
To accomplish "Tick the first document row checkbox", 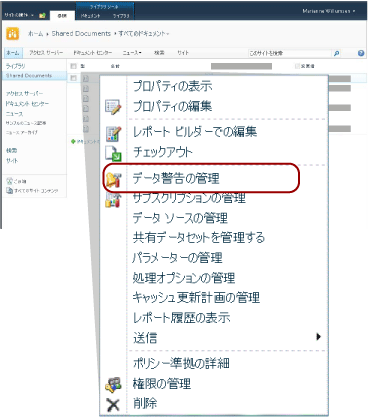I will pos(74,78).
